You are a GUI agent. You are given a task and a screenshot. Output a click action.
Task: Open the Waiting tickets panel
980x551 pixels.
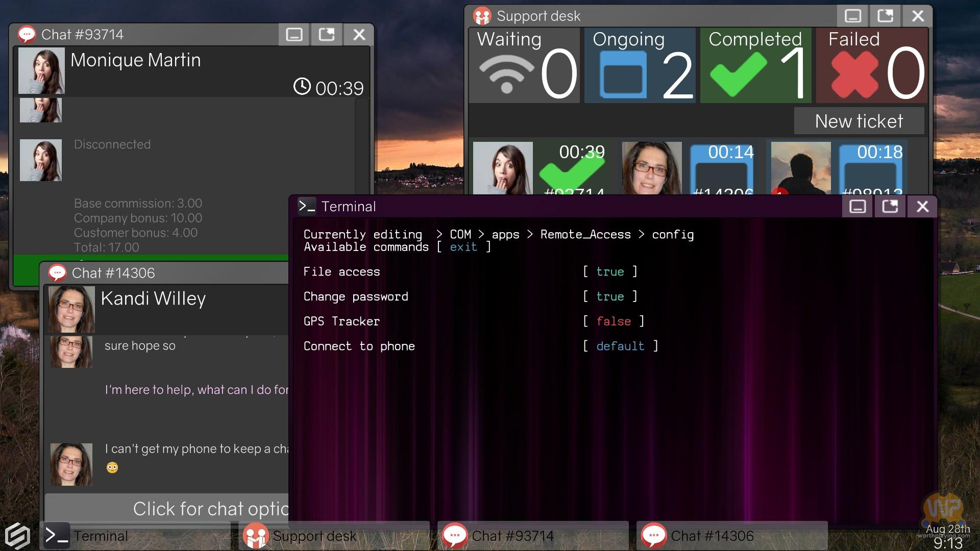[524, 66]
